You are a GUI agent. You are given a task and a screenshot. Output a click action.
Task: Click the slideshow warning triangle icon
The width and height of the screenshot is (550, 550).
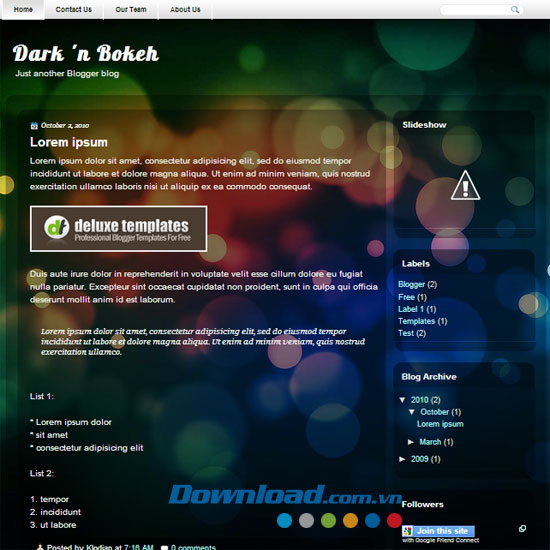pyautogui.click(x=465, y=185)
